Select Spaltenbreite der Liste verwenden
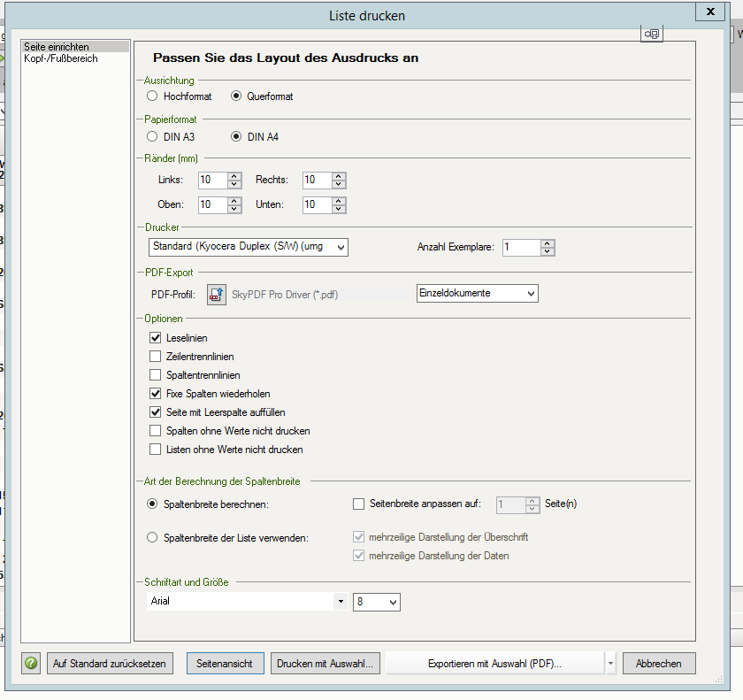743x700 pixels. (x=151, y=537)
